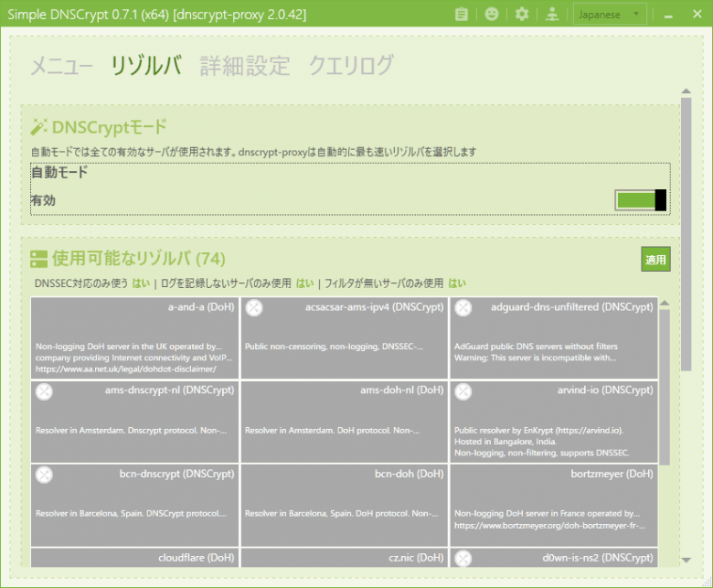The width and height of the screenshot is (713, 588).
Task: Switch to the クエリログ tab
Action: click(351, 66)
